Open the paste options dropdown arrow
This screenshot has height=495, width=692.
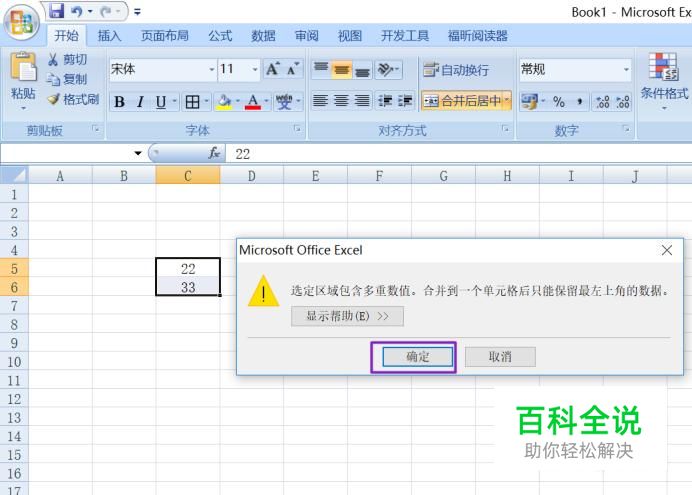pos(23,108)
